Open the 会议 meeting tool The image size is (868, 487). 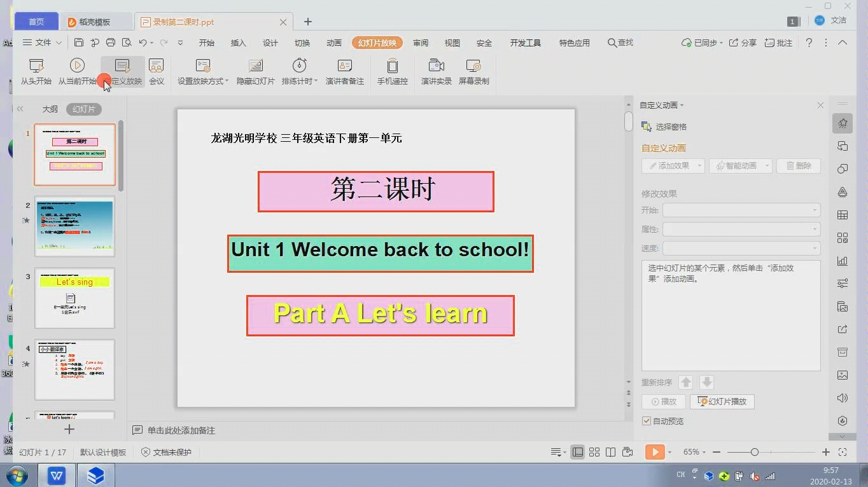pos(157,72)
